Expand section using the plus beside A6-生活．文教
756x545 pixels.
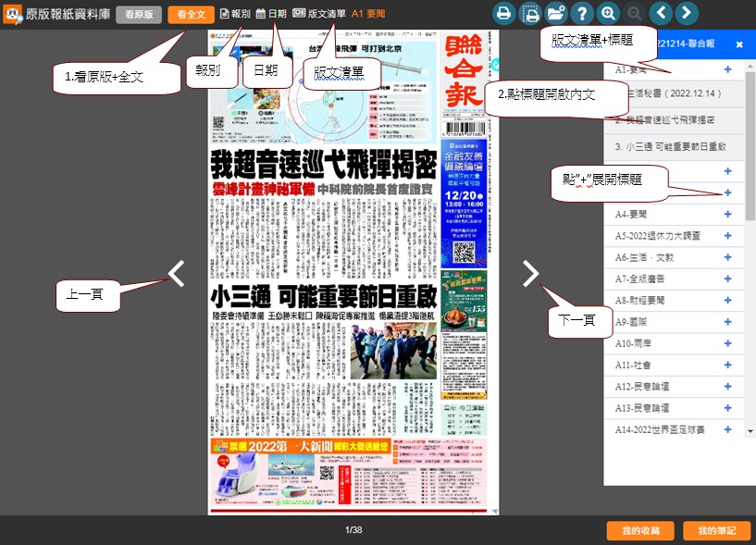pyautogui.click(x=727, y=257)
